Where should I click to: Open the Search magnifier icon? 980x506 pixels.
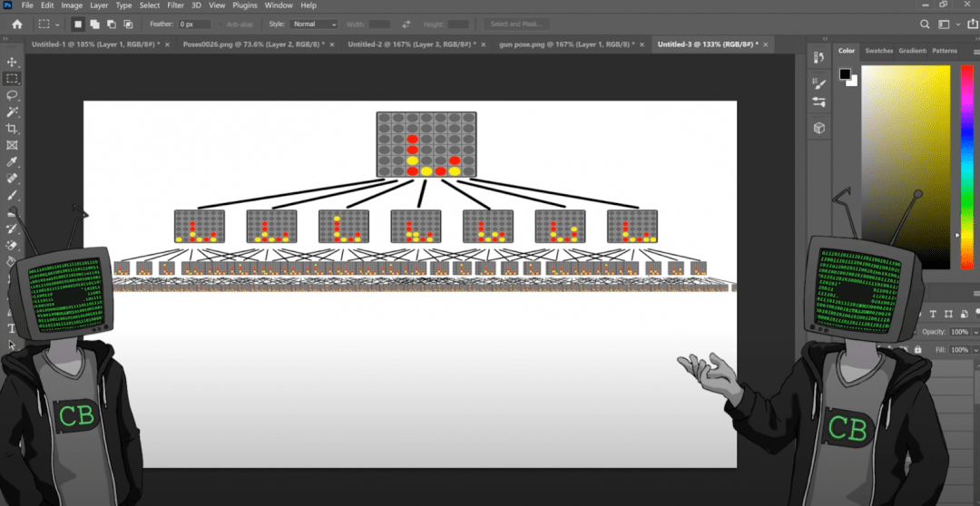[x=926, y=24]
